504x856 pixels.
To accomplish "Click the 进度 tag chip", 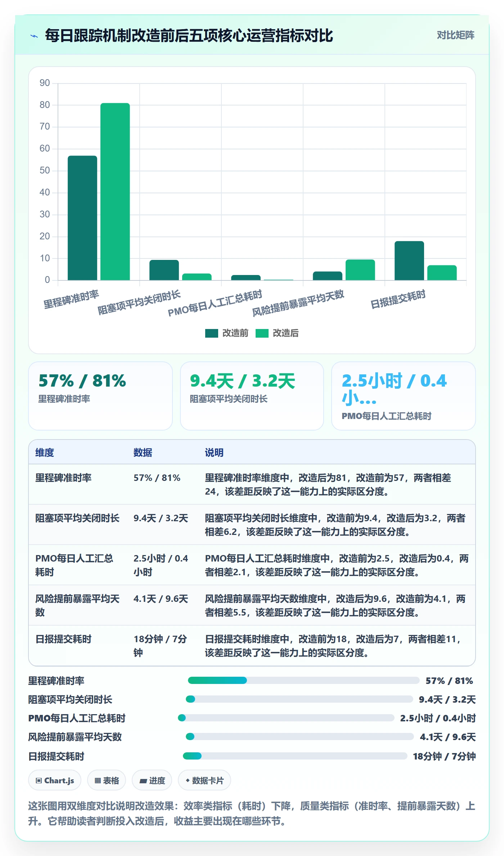I will 152,780.
